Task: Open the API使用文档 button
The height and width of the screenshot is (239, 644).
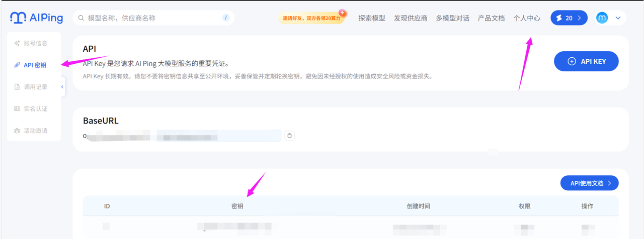Action: coord(590,183)
